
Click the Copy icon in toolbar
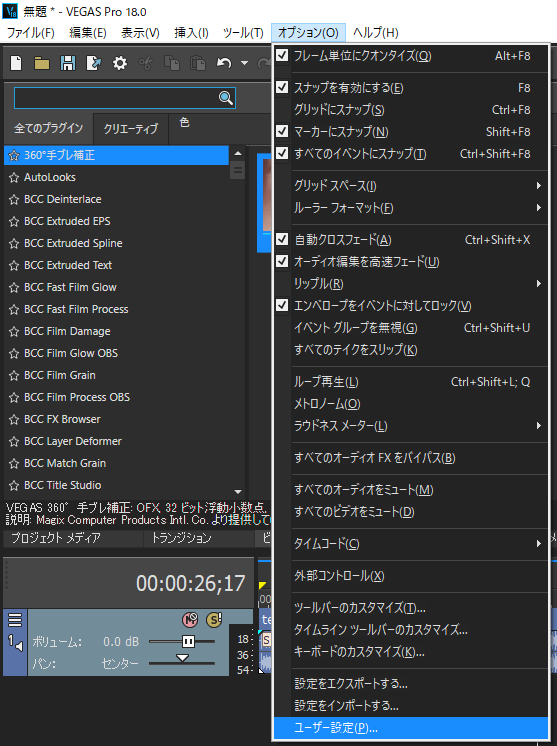172,63
